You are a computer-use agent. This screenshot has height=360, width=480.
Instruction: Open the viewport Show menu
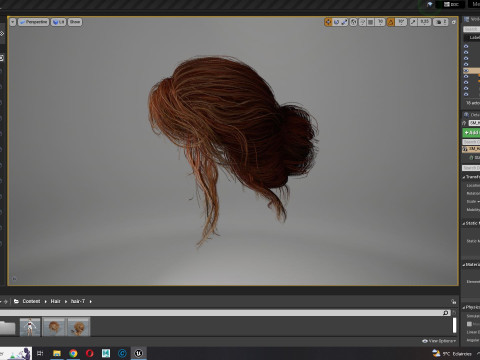pos(75,22)
